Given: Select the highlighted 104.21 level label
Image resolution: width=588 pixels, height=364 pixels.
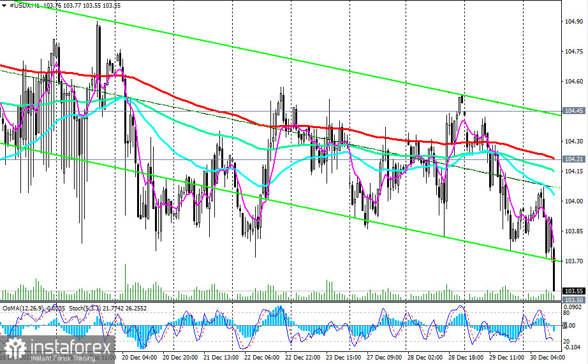Looking at the screenshot, I should click(x=574, y=159).
